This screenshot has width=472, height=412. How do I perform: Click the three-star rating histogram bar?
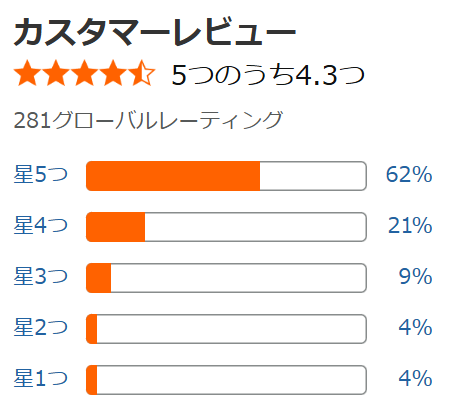[x=226, y=278]
